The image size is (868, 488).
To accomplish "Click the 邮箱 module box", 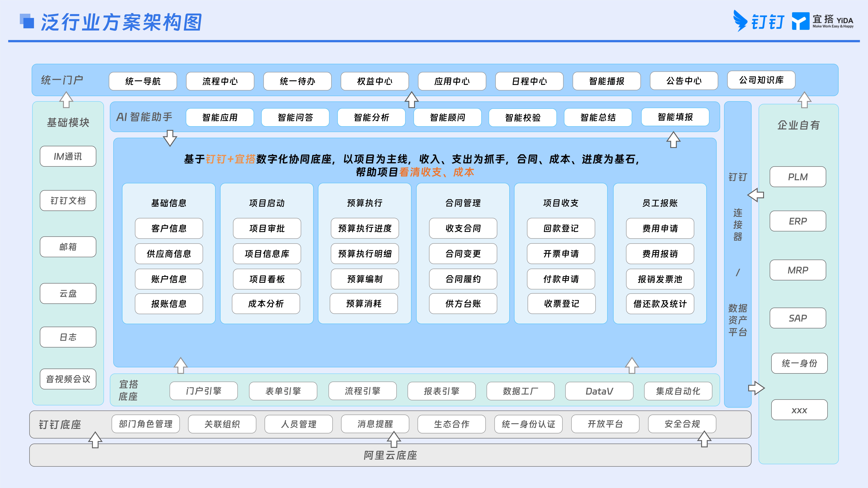I will click(68, 247).
